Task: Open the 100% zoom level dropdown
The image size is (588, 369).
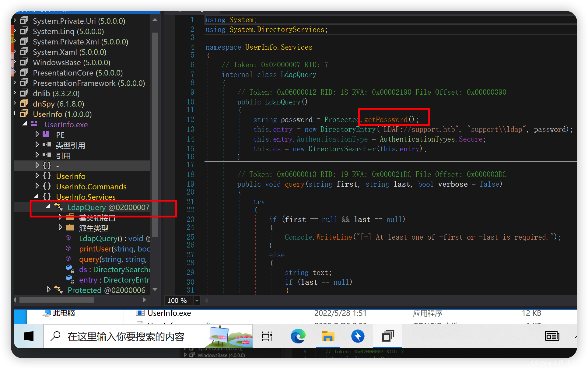Action: point(197,300)
